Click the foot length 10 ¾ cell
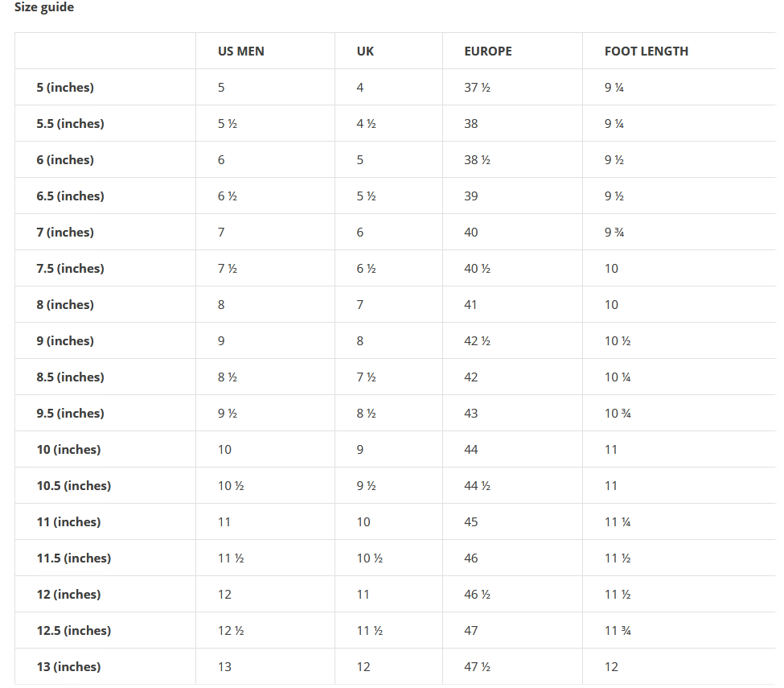784x688 pixels. (618, 414)
